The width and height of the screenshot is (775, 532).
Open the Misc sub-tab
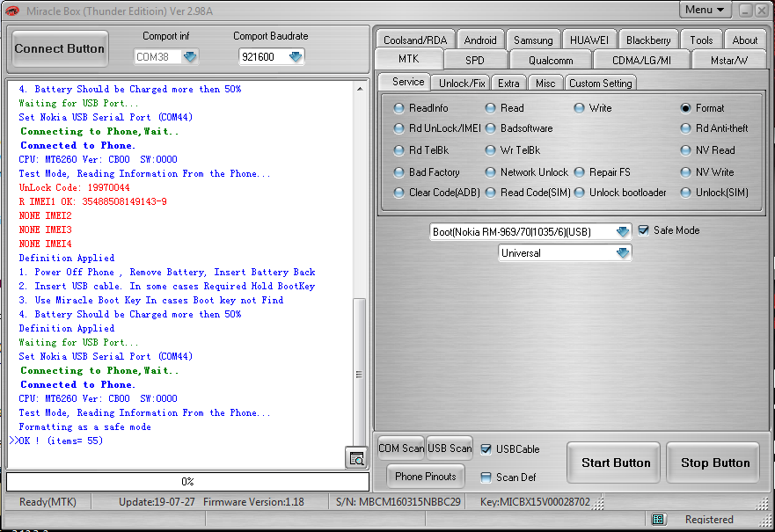(545, 83)
